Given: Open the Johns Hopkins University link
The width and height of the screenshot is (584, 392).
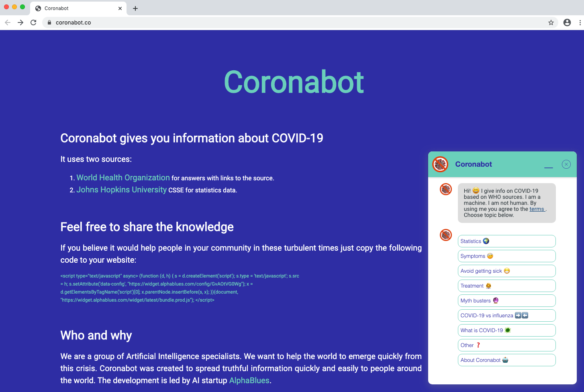Looking at the screenshot, I should [122, 190].
